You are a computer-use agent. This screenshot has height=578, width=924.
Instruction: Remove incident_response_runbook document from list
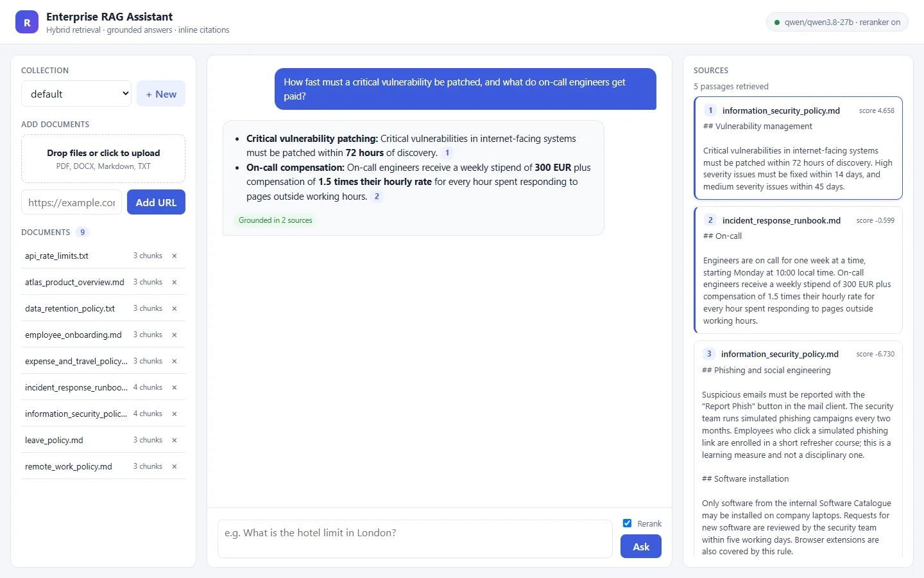(x=175, y=387)
